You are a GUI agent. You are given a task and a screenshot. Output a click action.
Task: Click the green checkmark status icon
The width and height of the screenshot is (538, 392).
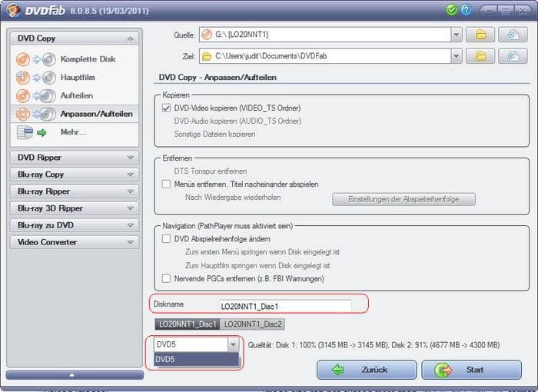452,10
